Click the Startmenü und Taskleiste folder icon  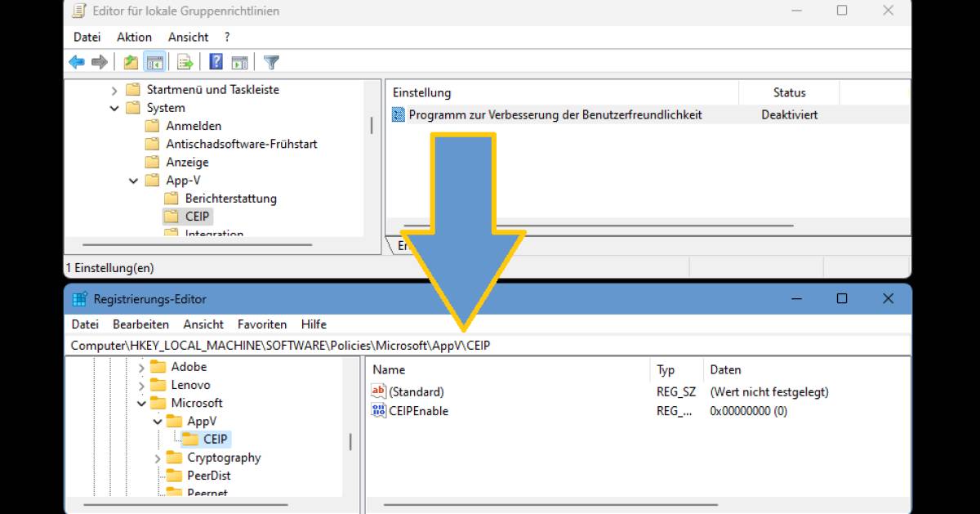point(133,90)
